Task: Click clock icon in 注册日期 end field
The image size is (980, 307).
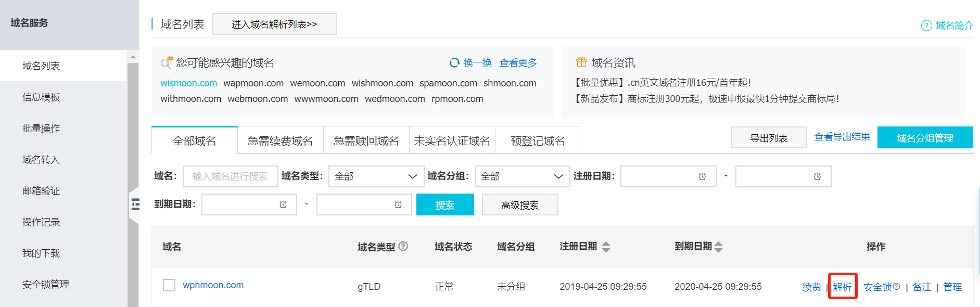Action: click(x=817, y=176)
